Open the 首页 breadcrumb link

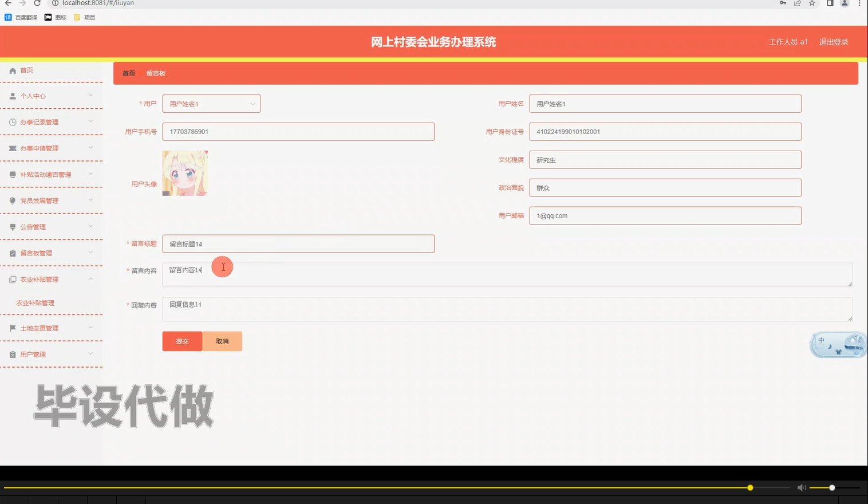tap(128, 73)
